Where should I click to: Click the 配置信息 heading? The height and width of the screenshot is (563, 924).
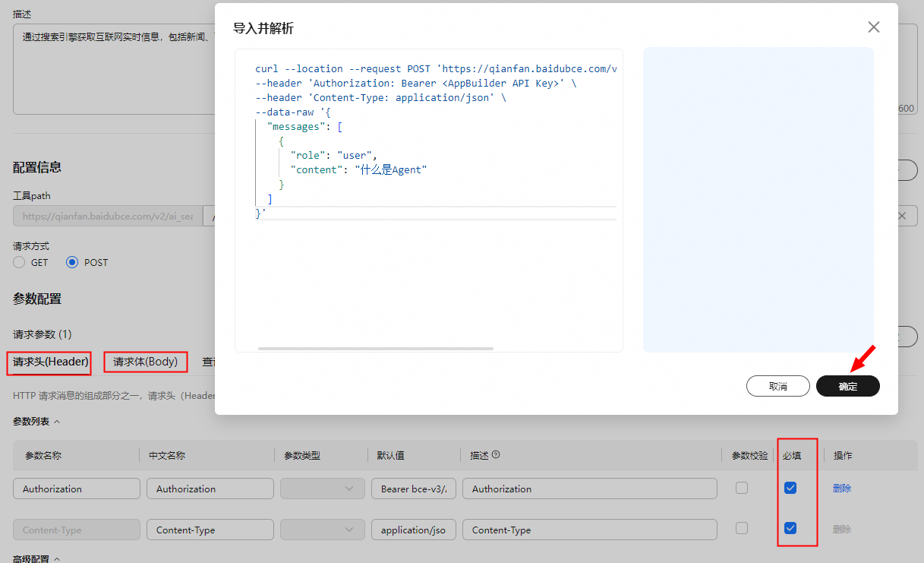(37, 167)
